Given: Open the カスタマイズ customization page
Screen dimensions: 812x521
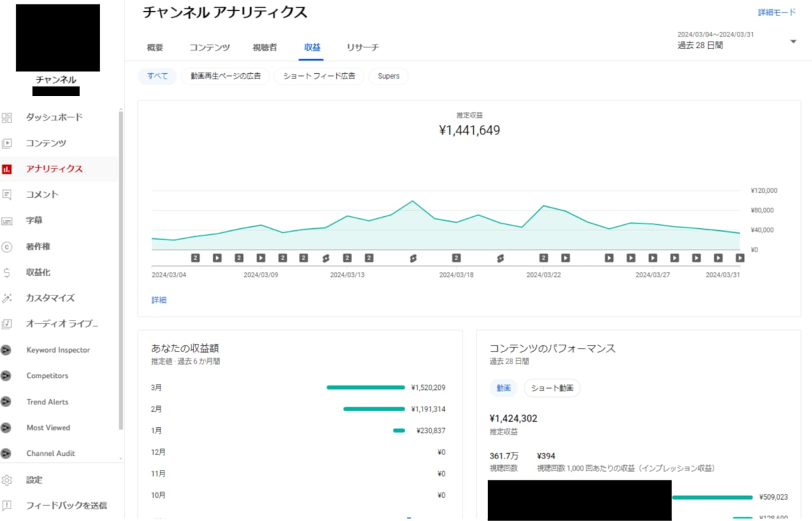Looking at the screenshot, I should click(50, 298).
